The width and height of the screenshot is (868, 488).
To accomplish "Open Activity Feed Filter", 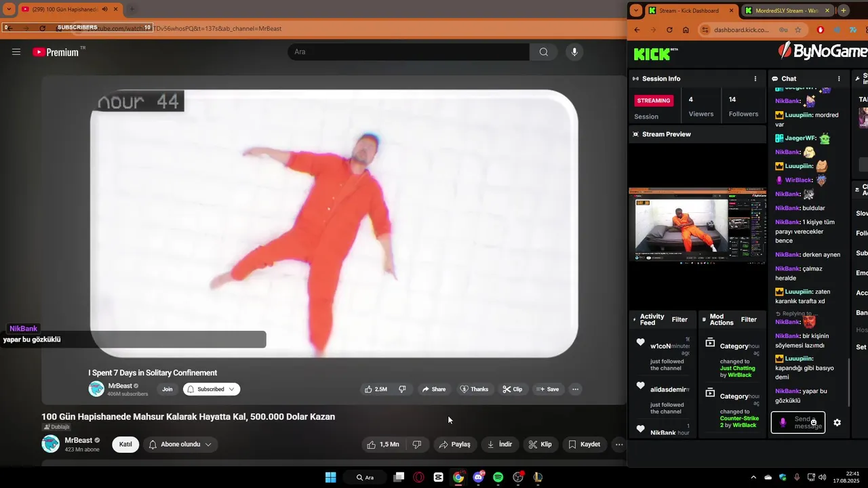I will pos(679,319).
